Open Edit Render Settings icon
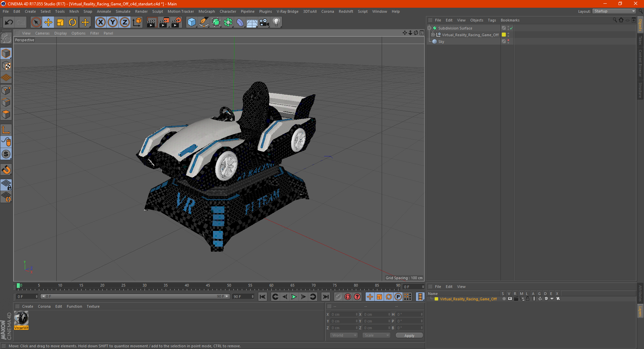644x349 pixels. [x=176, y=22]
